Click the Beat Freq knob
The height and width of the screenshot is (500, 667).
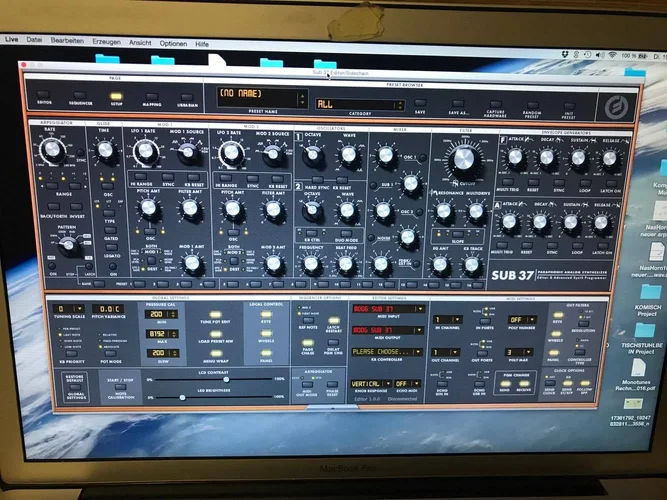coord(345,264)
